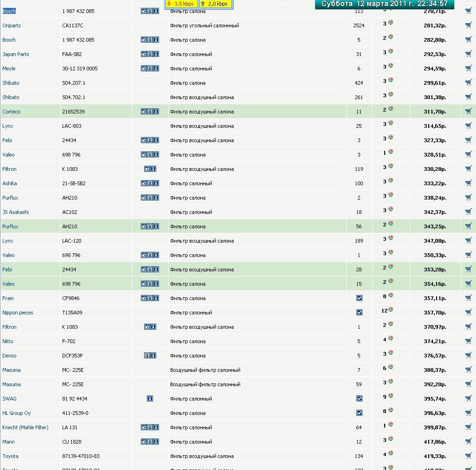
Task: Click description 'Фильтр угольный салонный'
Action: pyautogui.click(x=204, y=25)
